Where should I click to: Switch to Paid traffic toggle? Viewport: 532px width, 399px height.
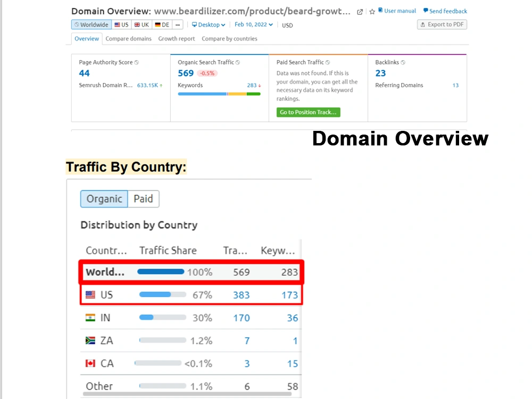[143, 199]
